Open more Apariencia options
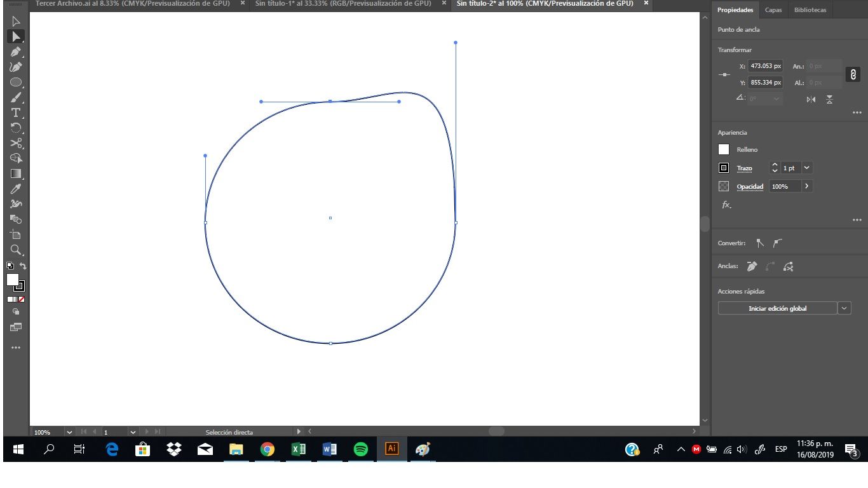The image size is (868, 488). click(x=857, y=220)
